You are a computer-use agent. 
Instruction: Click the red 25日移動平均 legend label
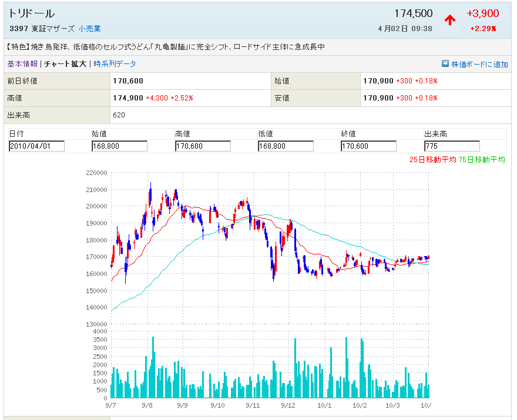pyautogui.click(x=433, y=159)
